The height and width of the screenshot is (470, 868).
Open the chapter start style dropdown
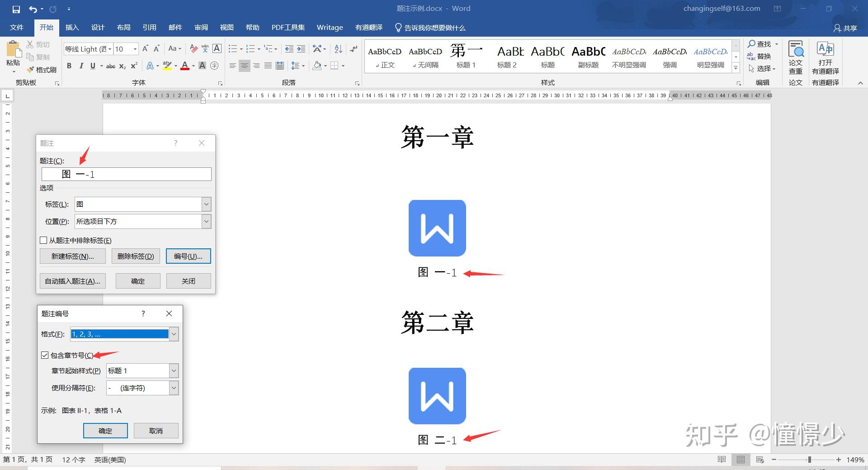click(174, 370)
